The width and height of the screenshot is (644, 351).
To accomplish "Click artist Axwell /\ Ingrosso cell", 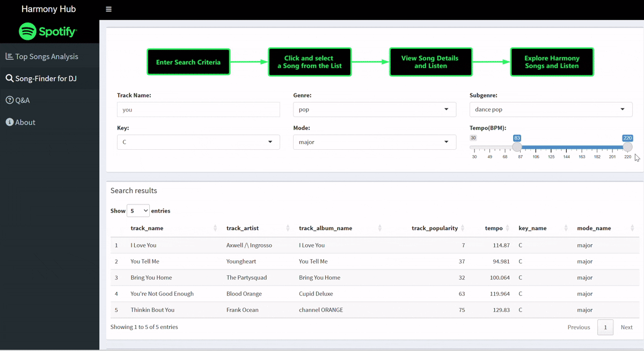I will click(x=249, y=245).
